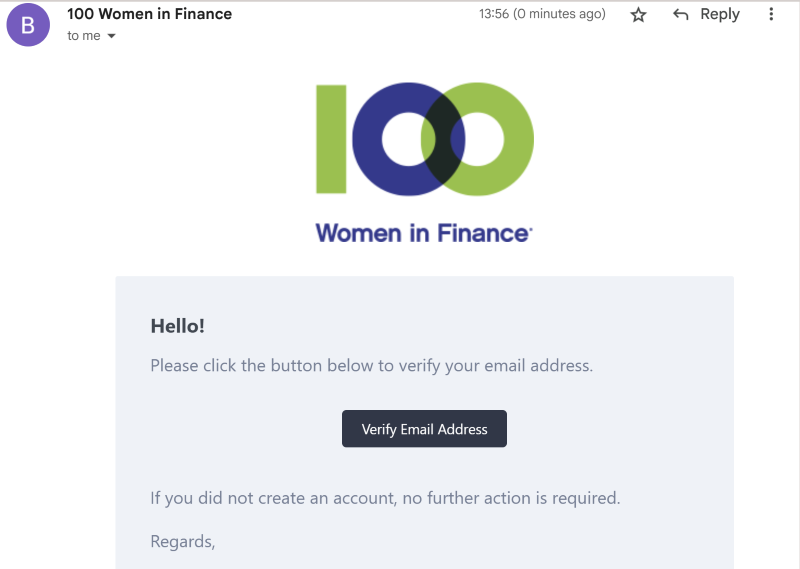Click the "Women in Finance" logo text
Viewport: 800px width, 569px height.
[424, 233]
